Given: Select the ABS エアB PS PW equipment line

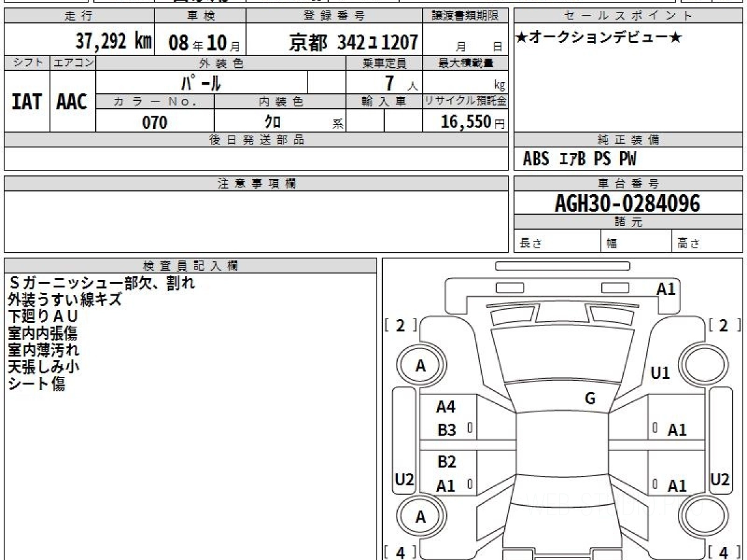Looking at the screenshot, I should click(580, 159).
